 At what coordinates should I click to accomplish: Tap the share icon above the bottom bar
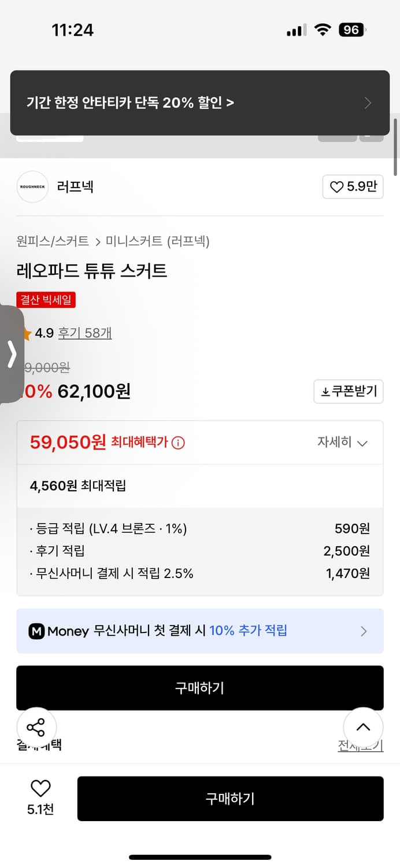click(36, 727)
